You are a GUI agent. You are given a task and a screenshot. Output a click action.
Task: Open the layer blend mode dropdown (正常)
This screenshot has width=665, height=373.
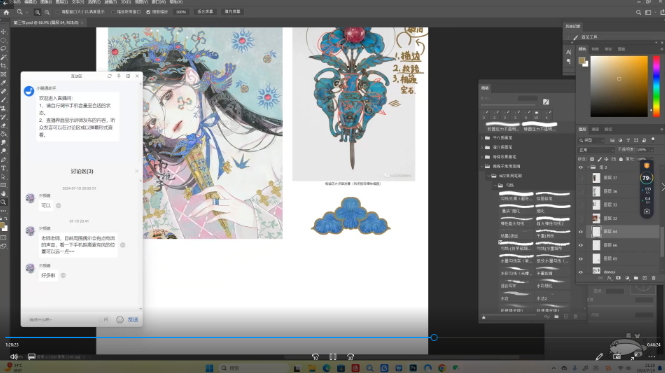[x=596, y=150]
